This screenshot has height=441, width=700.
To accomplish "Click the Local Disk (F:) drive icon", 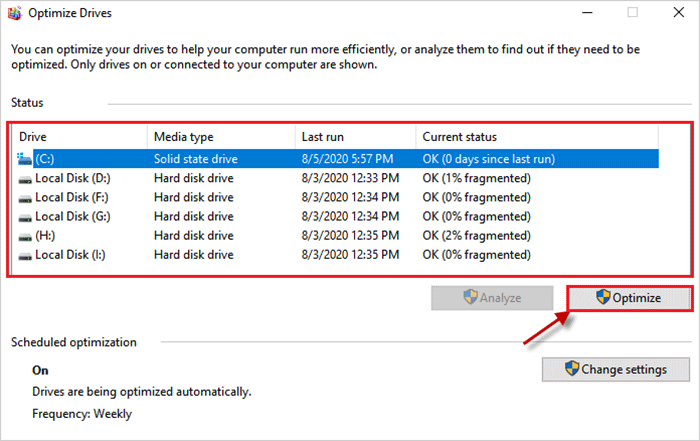I will tap(25, 199).
